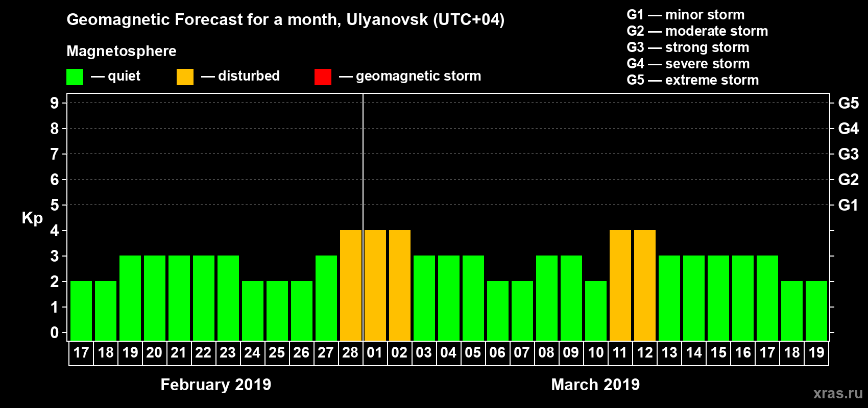Select the orange bar for March 12
The width and height of the screenshot is (868, 408).
click(x=645, y=286)
